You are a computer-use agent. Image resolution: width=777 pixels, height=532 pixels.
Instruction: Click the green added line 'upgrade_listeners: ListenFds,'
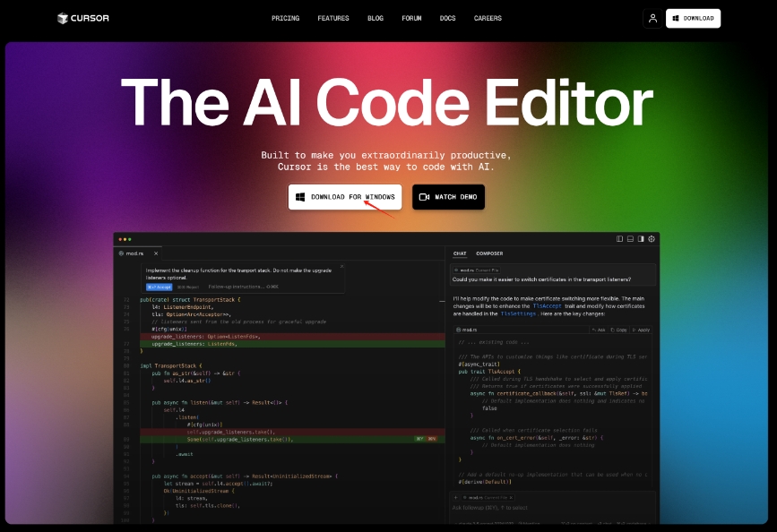click(x=292, y=344)
